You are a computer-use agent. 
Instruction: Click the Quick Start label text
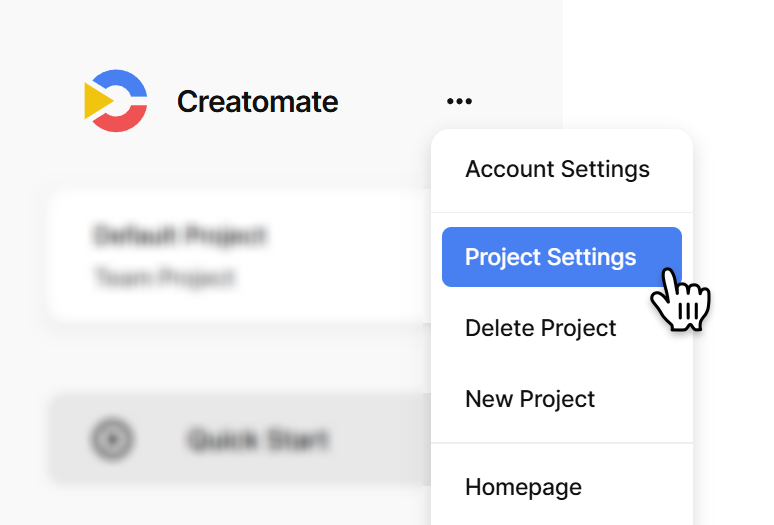(258, 439)
